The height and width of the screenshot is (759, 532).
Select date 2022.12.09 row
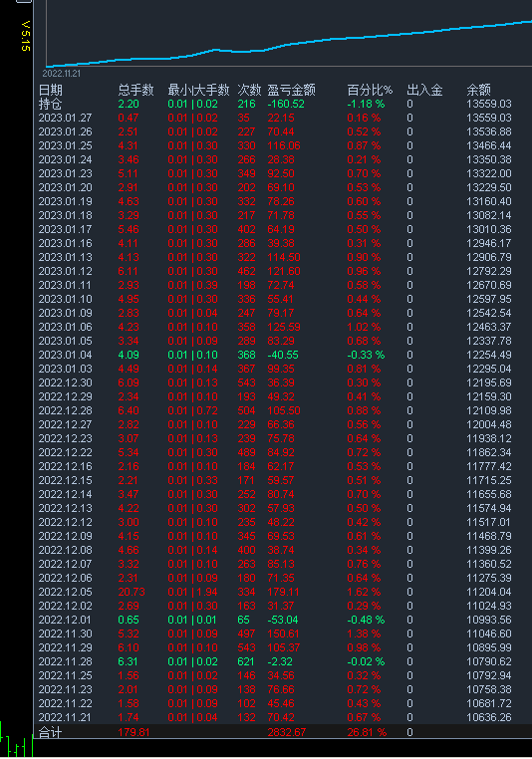pos(66,536)
